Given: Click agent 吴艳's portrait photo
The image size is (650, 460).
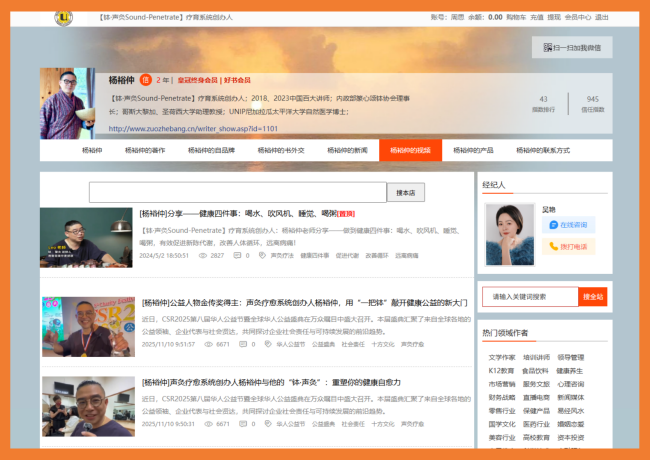Looking at the screenshot, I should click(509, 234).
